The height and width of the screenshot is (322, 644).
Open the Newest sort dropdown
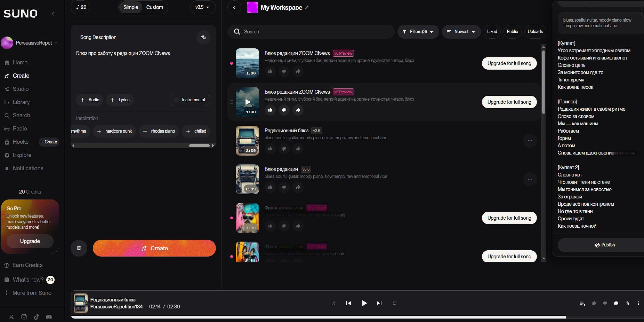pos(461,32)
